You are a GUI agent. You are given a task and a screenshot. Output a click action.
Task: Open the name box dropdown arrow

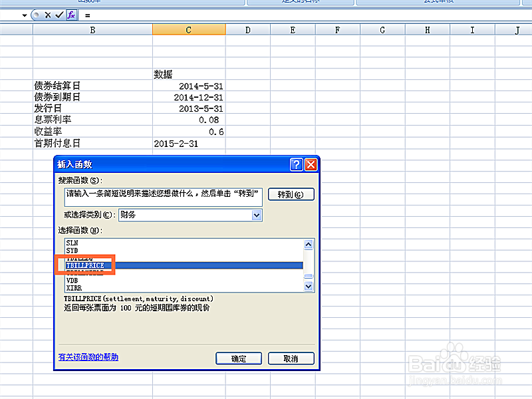25,15
